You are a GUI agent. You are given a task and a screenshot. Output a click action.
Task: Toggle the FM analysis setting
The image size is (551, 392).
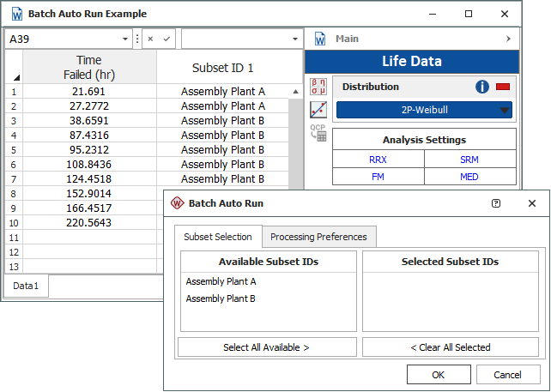[378, 177]
